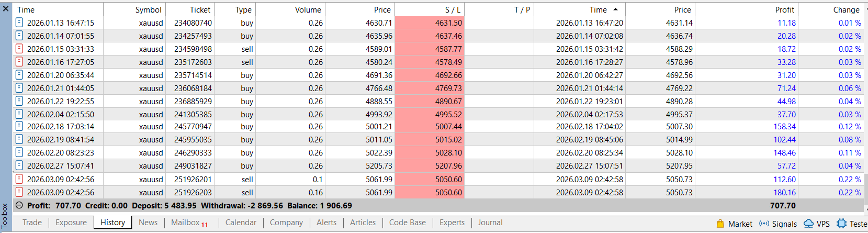Click the buy icon for ticket 234080740
868x233 pixels.
click(19, 23)
